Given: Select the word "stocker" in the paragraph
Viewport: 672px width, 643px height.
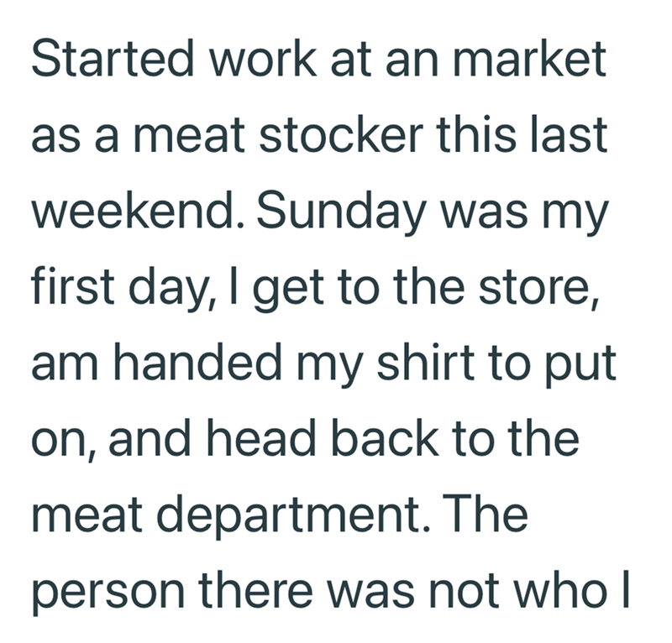Looking at the screenshot, I should (342, 134).
